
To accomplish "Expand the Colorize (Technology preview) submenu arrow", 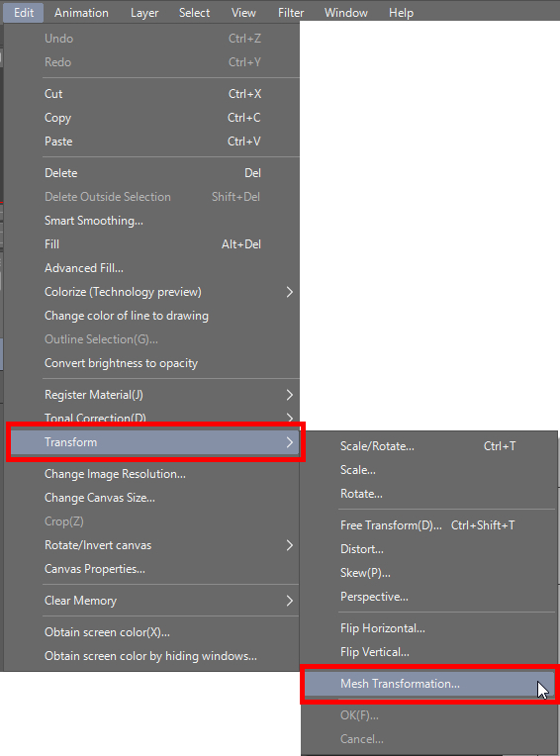I will coord(290,292).
